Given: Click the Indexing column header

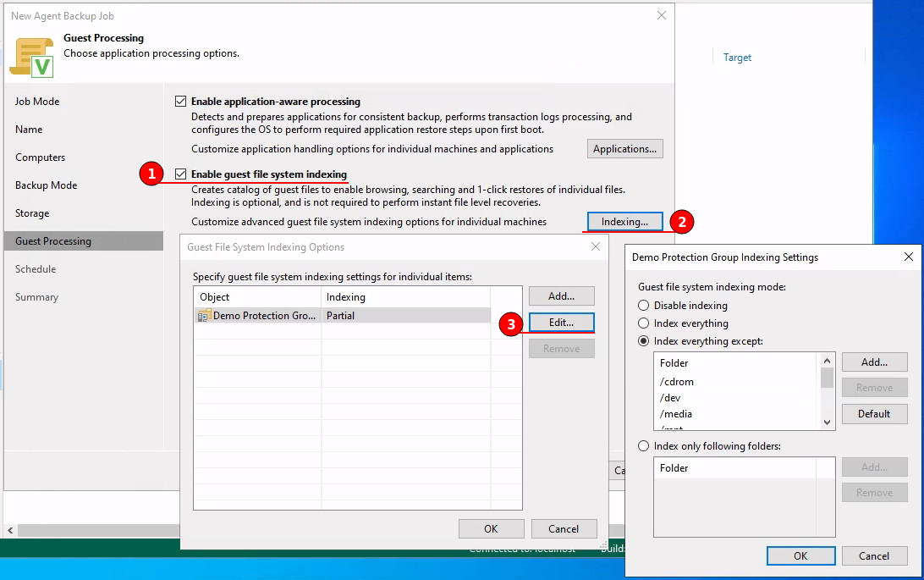Looking at the screenshot, I should (346, 297).
